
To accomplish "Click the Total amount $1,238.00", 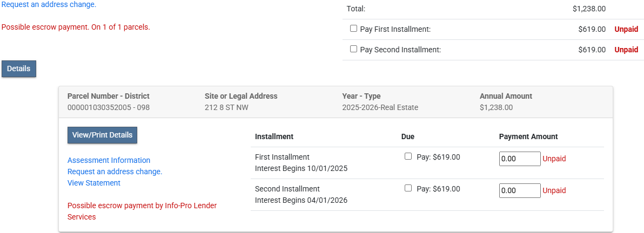I will tap(589, 9).
